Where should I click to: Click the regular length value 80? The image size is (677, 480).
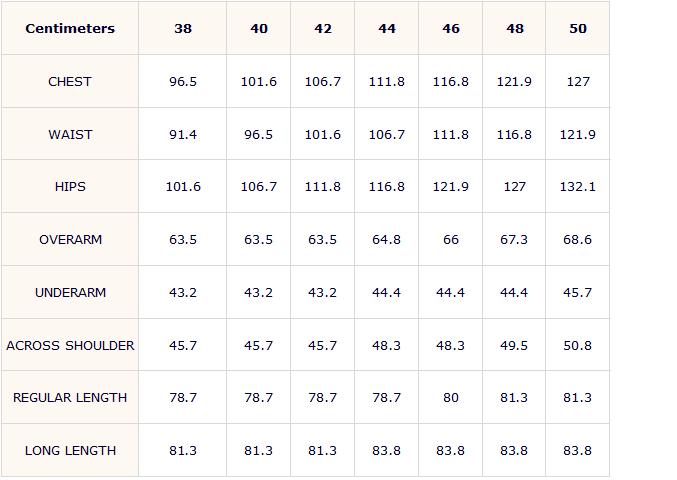tap(451, 398)
